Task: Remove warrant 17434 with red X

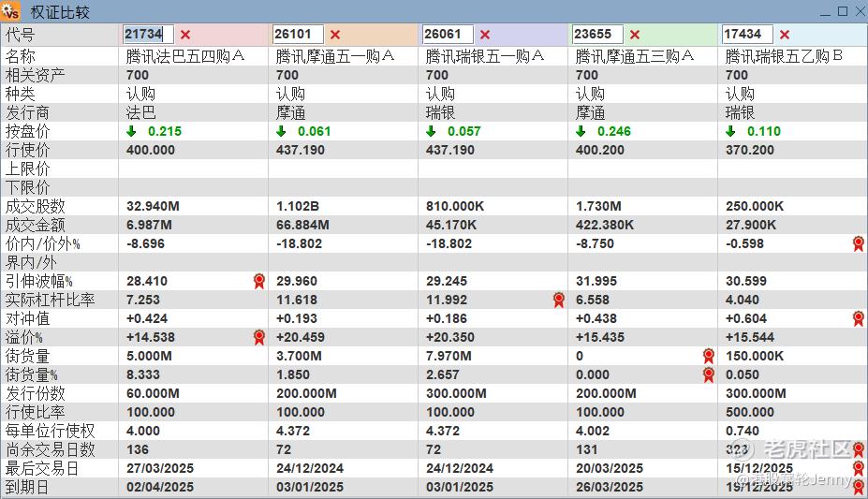Action: [x=785, y=35]
